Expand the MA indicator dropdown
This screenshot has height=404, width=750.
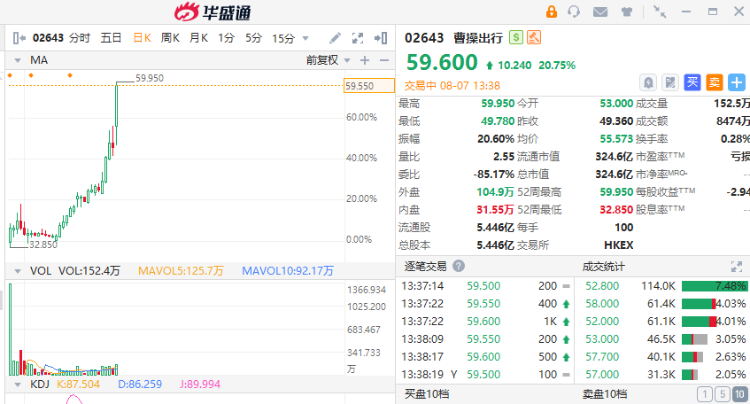point(18,60)
